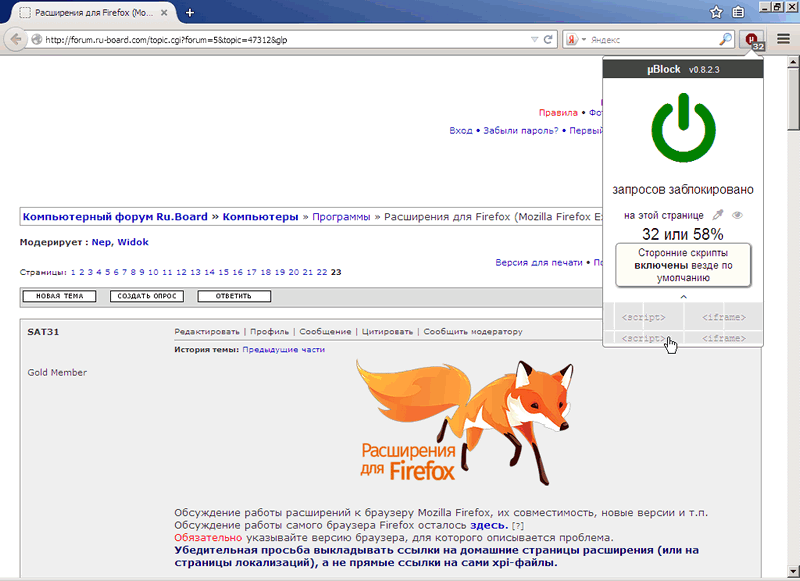The width and height of the screenshot is (800, 581).
Task: Click the ОТВЕТИТЬ button
Action: coord(234,296)
